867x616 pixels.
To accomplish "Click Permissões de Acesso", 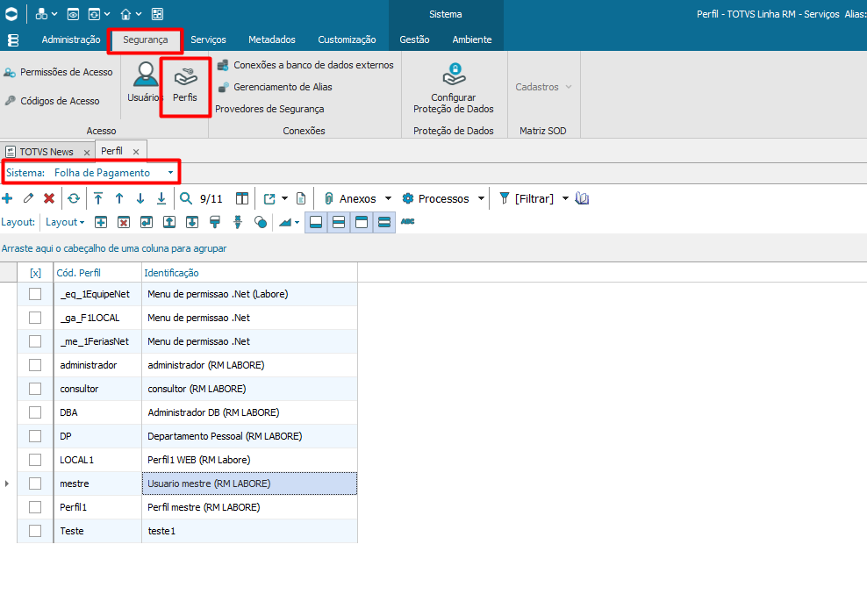I will coord(59,72).
